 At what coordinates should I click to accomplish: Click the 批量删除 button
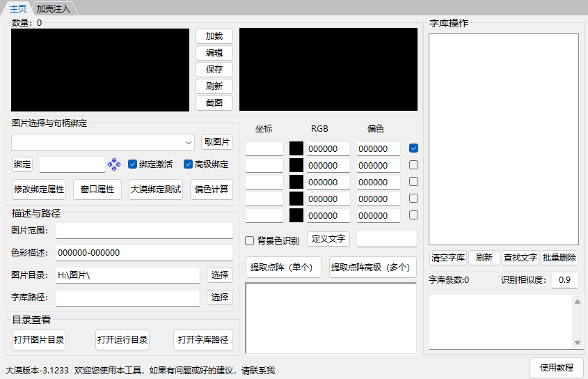click(x=559, y=258)
